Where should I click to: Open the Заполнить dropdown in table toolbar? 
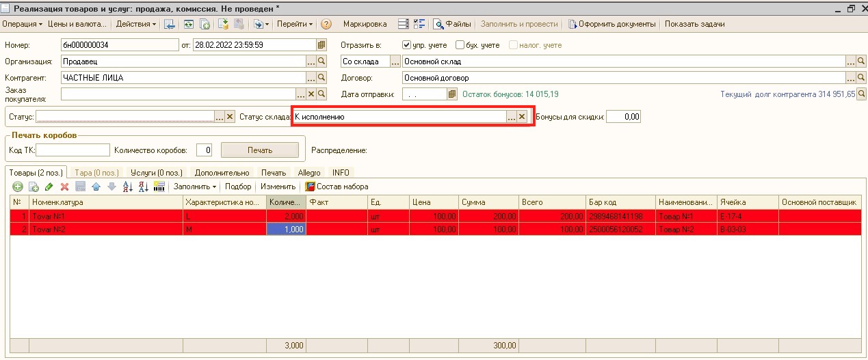pos(194,186)
